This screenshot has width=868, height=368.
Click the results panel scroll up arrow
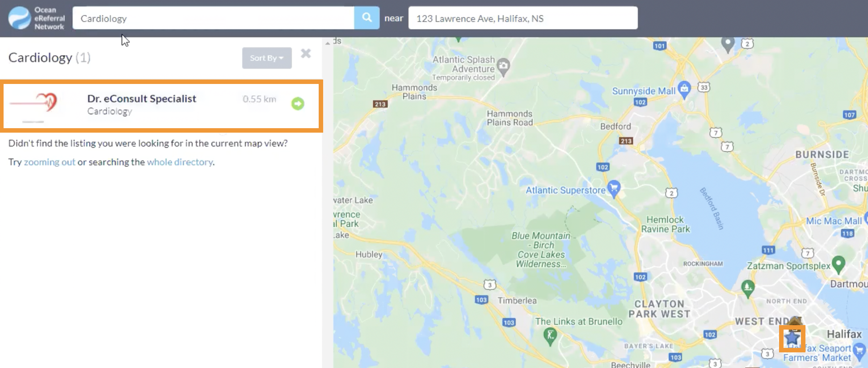click(328, 43)
